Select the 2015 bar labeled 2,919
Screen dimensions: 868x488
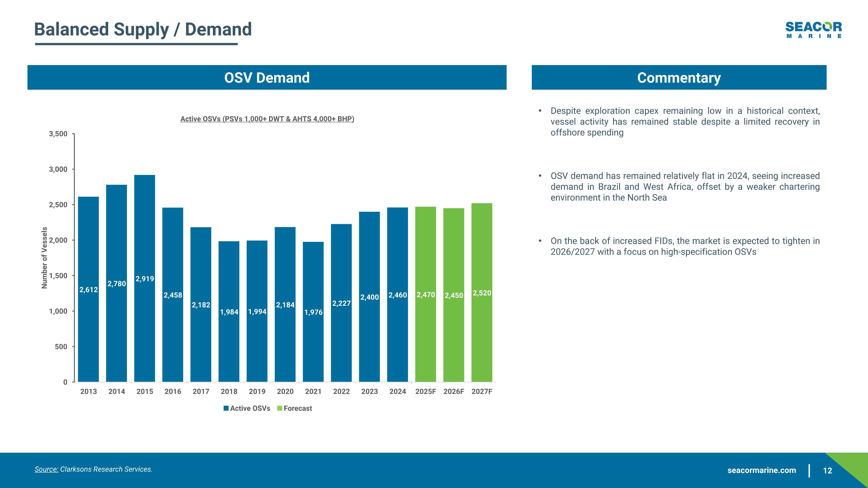pos(145,278)
